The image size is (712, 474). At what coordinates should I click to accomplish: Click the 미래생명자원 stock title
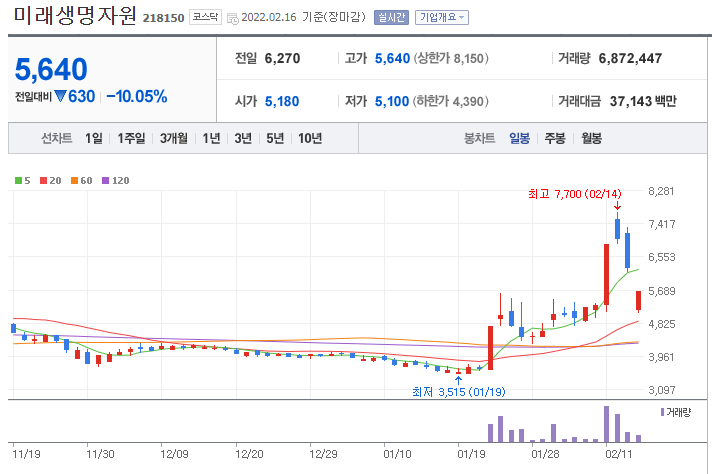pyautogui.click(x=75, y=15)
